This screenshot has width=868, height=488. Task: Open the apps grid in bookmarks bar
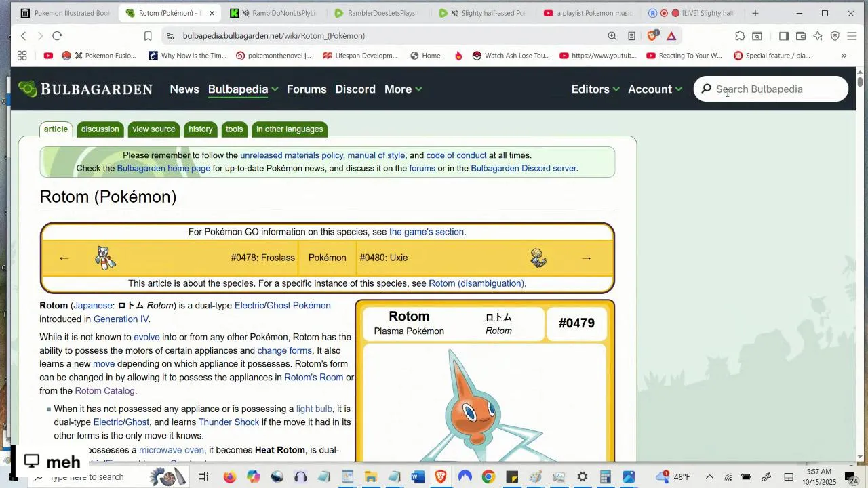tap(22, 56)
